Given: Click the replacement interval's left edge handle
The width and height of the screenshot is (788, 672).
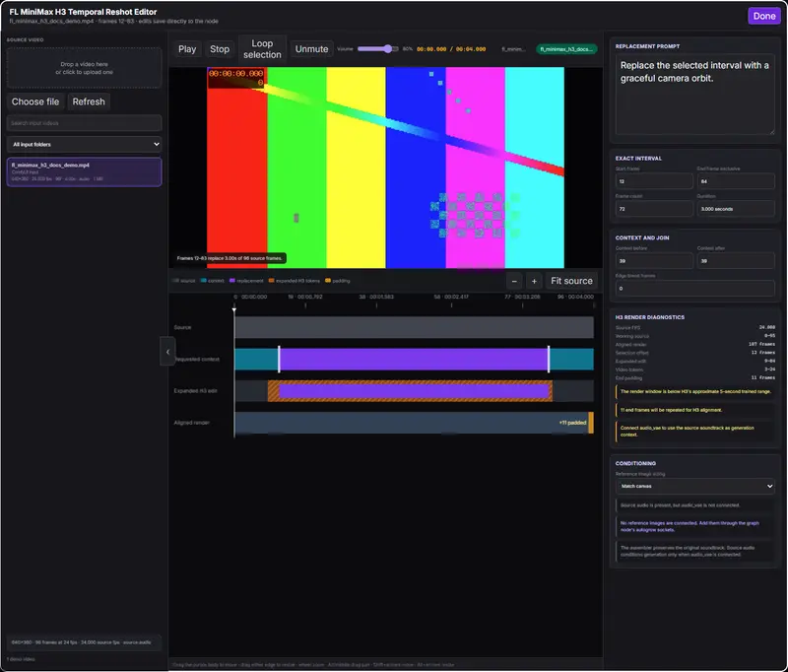Looking at the screenshot, I should 279,359.
